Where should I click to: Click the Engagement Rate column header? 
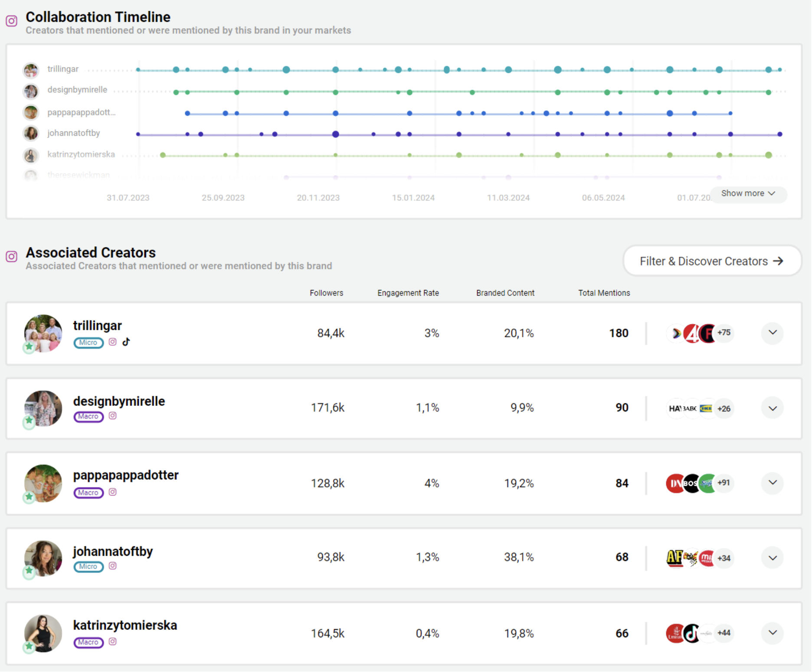click(x=408, y=293)
